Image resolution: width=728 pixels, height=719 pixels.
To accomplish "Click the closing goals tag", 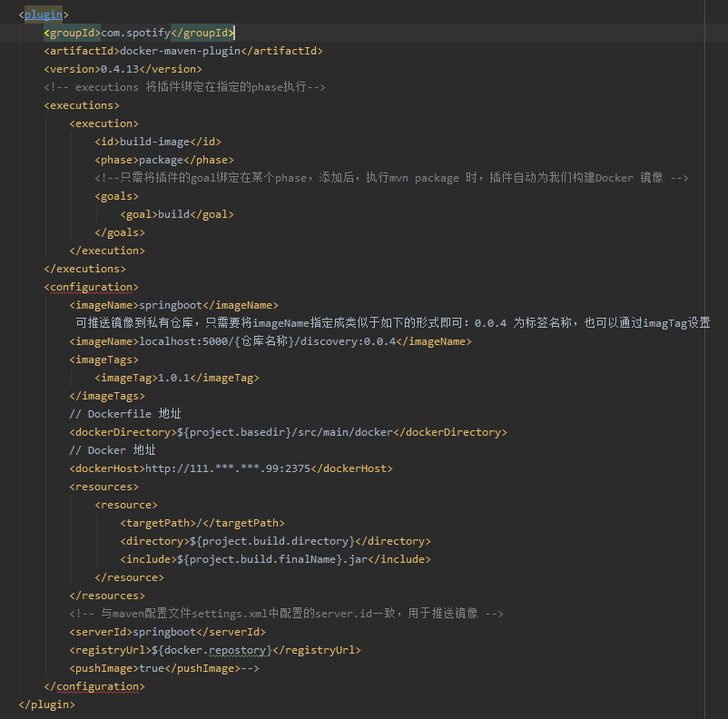I will click(x=120, y=232).
